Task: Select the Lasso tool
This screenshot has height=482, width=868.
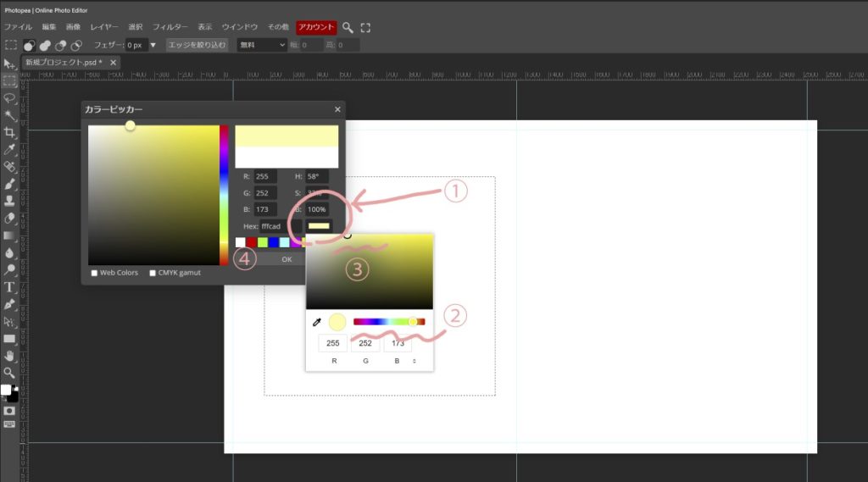Action: pos(9,98)
